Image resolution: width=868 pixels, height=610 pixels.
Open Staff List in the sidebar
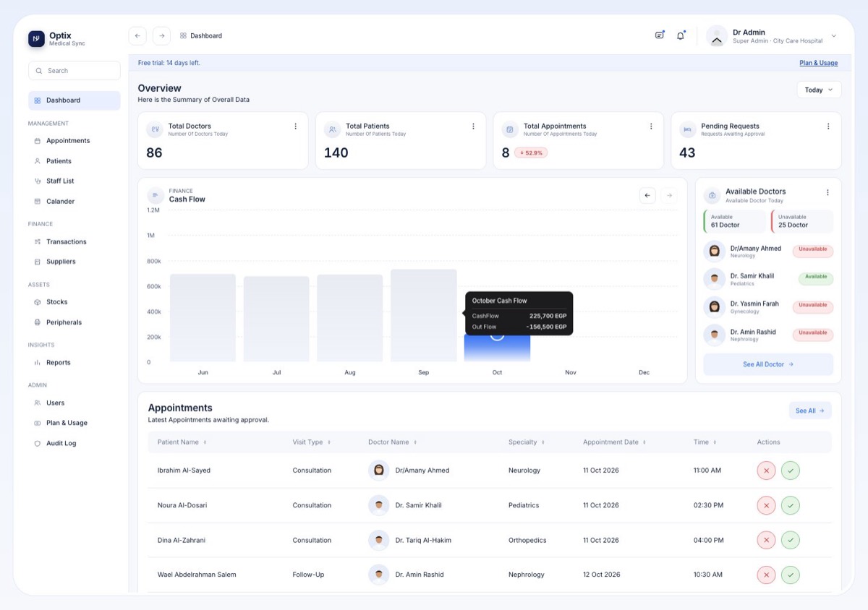coord(74,181)
